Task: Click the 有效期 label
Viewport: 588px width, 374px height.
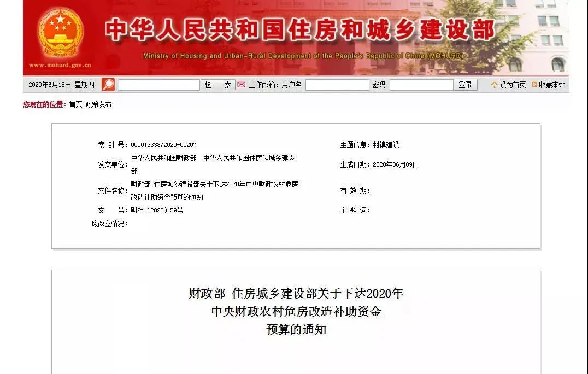Action: click(355, 191)
